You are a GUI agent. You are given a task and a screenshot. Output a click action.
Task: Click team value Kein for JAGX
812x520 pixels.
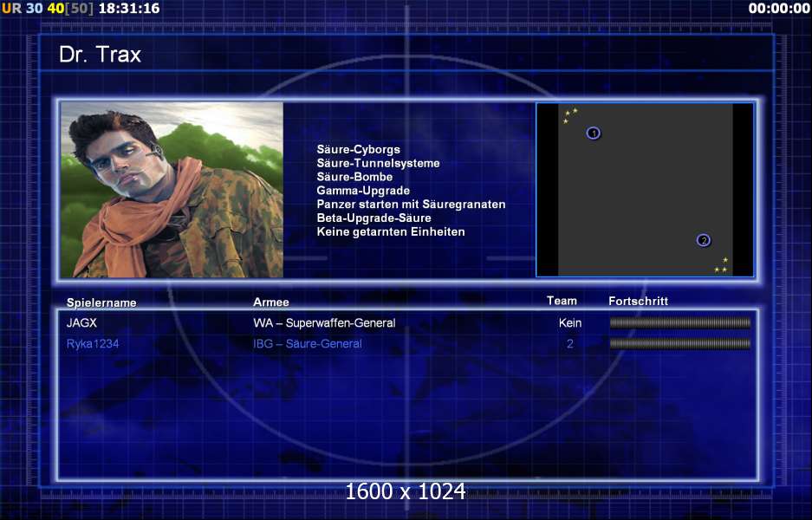tap(570, 322)
